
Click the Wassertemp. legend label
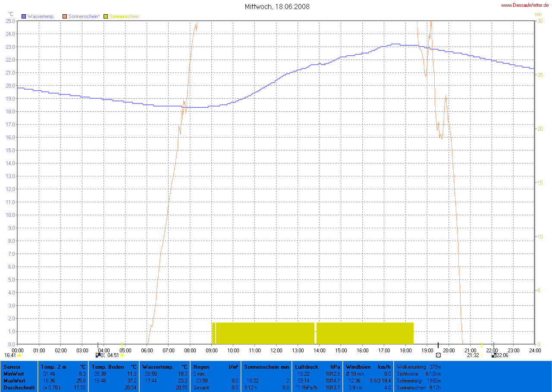click(41, 16)
